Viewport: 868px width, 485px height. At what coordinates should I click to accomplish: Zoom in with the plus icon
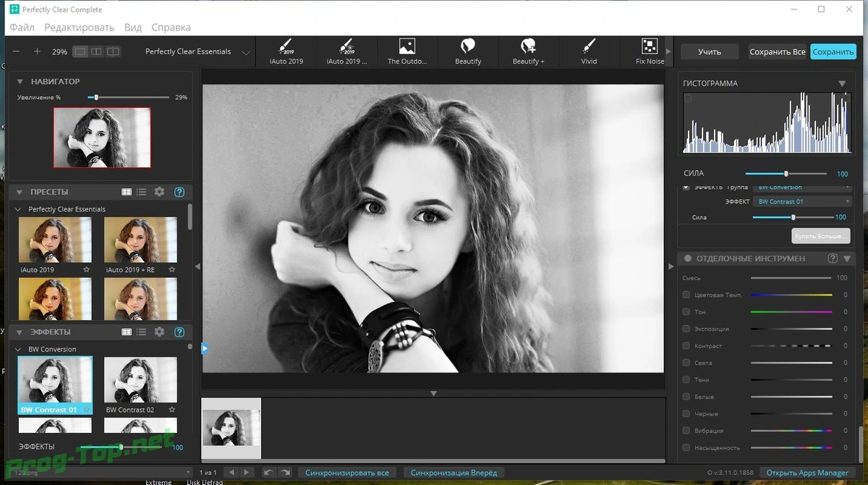[38, 51]
